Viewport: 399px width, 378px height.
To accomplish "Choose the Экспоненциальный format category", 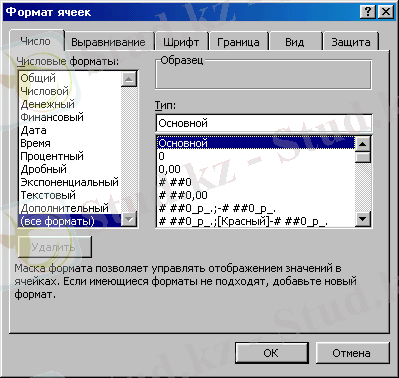I will click(70, 182).
